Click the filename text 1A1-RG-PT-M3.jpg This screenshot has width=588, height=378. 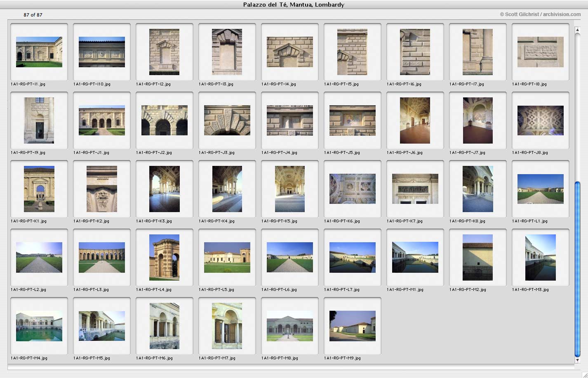(530, 290)
